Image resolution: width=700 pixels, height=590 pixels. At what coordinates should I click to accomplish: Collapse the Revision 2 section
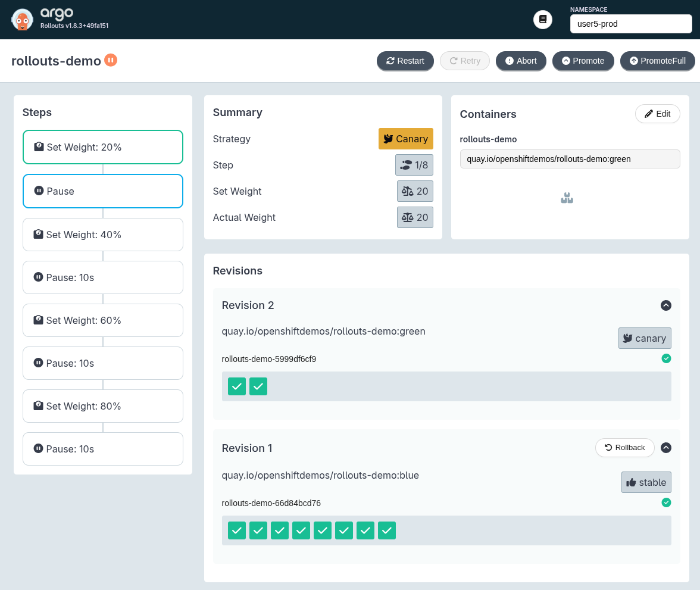(666, 305)
